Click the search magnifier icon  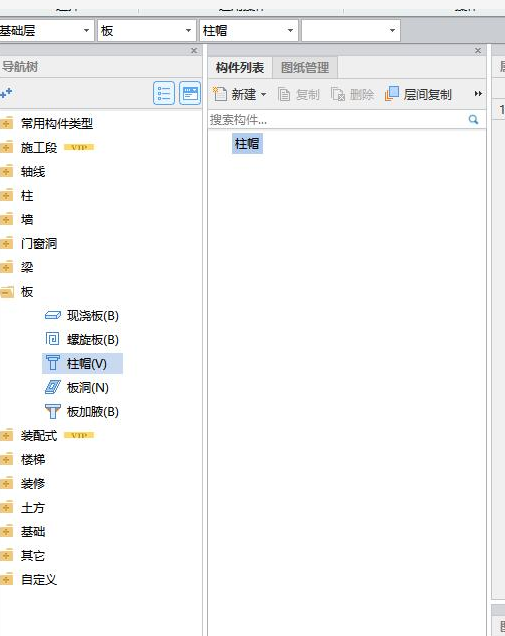pyautogui.click(x=473, y=119)
